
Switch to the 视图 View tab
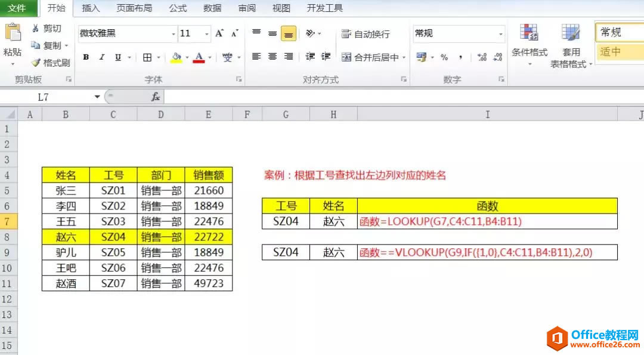point(281,8)
